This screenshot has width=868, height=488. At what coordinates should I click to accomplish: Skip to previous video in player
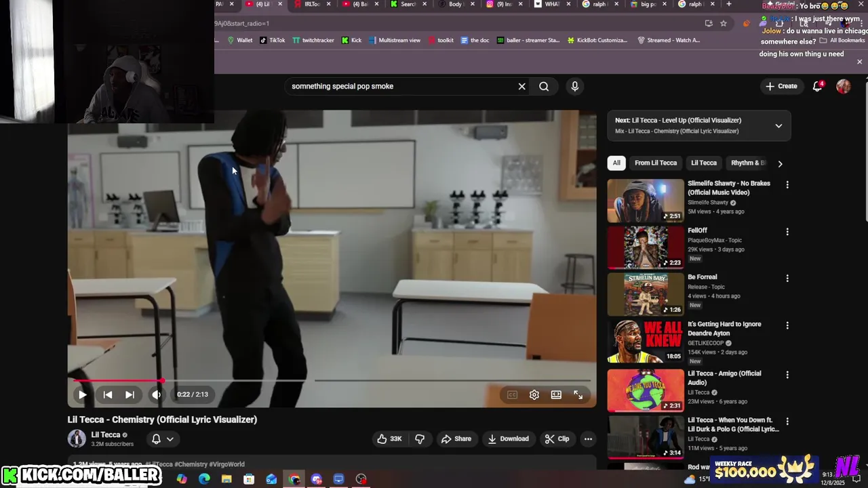coord(107,394)
